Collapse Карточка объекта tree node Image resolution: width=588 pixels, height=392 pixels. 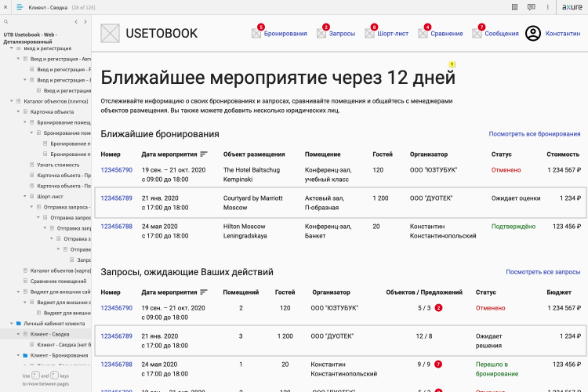[18, 111]
